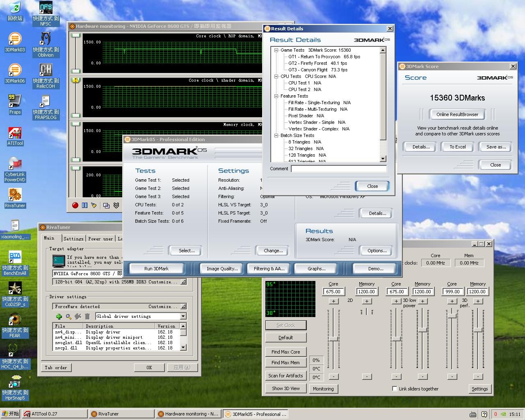Click the red record button in Hardware monitoring
Screen dimensions: 525x420
(x=75, y=205)
